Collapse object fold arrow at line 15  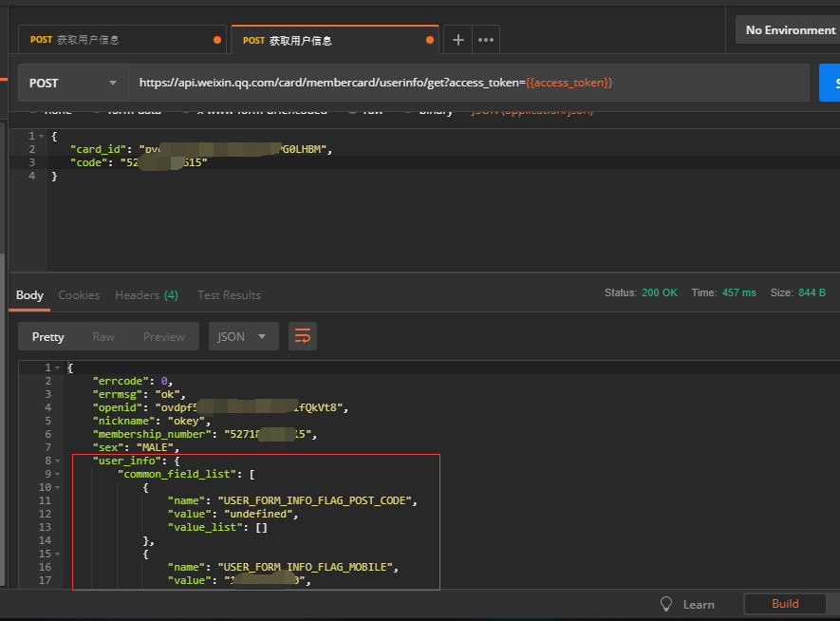click(57, 554)
